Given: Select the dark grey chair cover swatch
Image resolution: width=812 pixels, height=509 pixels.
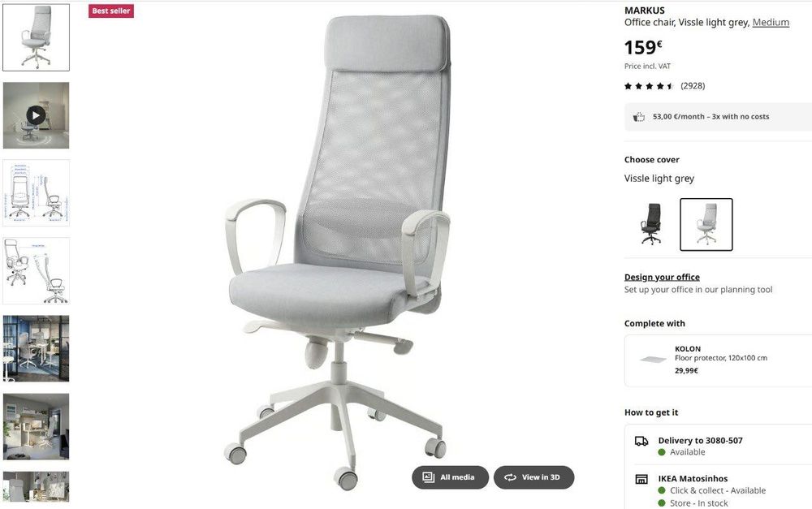Looking at the screenshot, I should 651,224.
